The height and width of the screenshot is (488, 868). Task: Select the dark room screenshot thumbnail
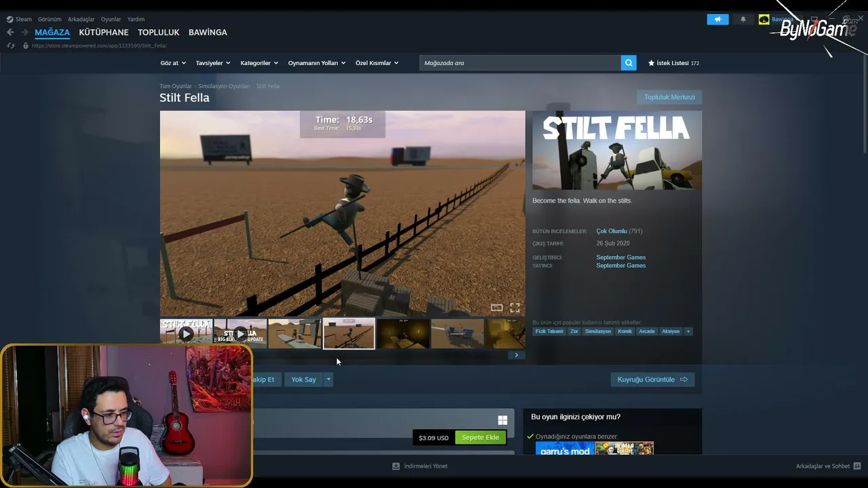click(x=403, y=333)
